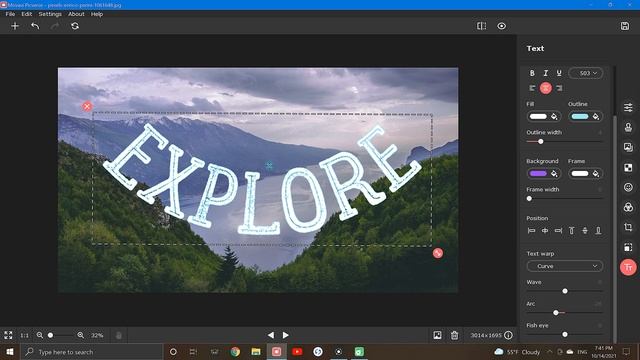Open YouTube app from the taskbar
640x360 pixels.
(297, 352)
